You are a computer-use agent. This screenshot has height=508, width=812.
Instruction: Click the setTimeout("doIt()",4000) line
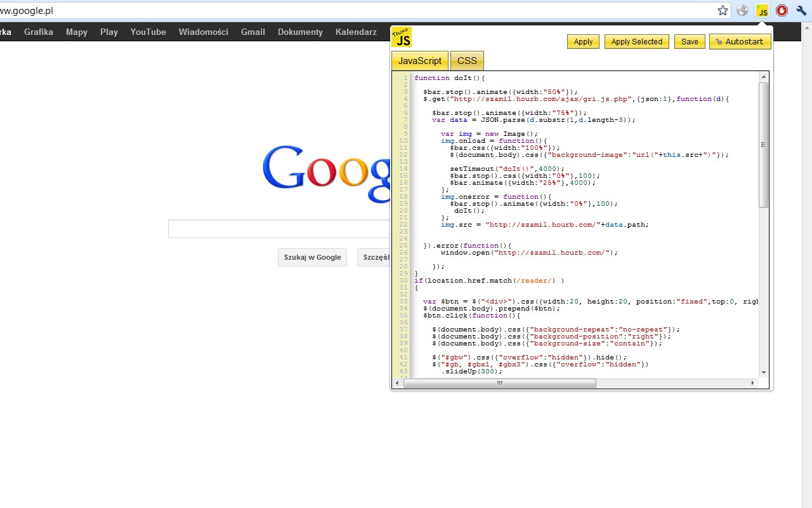coord(507,169)
